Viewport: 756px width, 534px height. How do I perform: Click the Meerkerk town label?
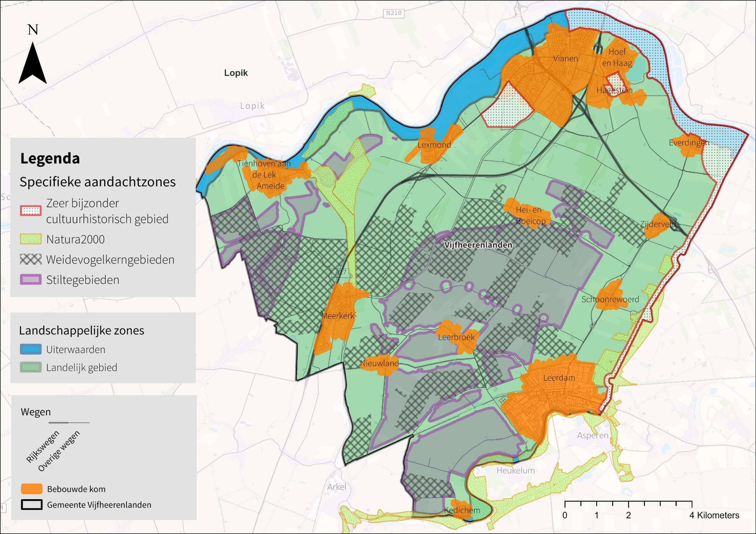pyautogui.click(x=338, y=316)
